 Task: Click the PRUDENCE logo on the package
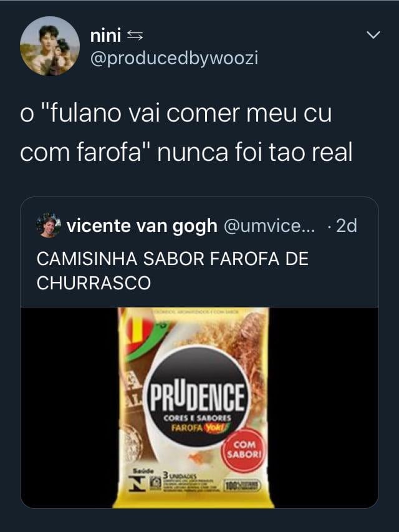point(197,397)
